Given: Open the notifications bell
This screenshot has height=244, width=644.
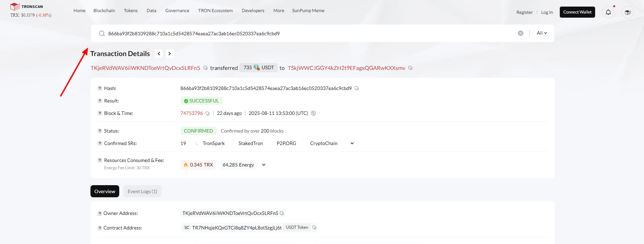Looking at the screenshot, I should tap(608, 12).
